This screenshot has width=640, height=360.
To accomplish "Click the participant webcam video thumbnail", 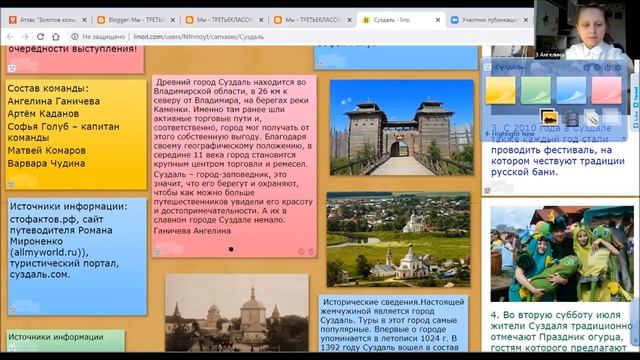I will tap(586, 29).
